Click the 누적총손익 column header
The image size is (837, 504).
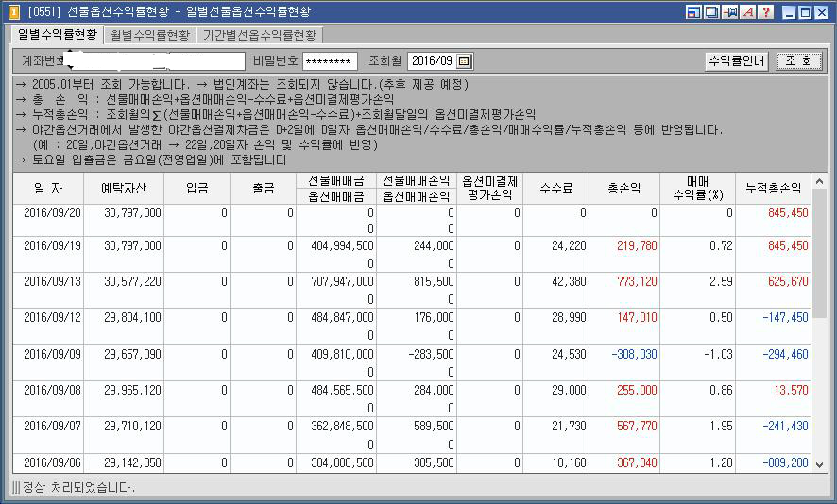click(773, 188)
